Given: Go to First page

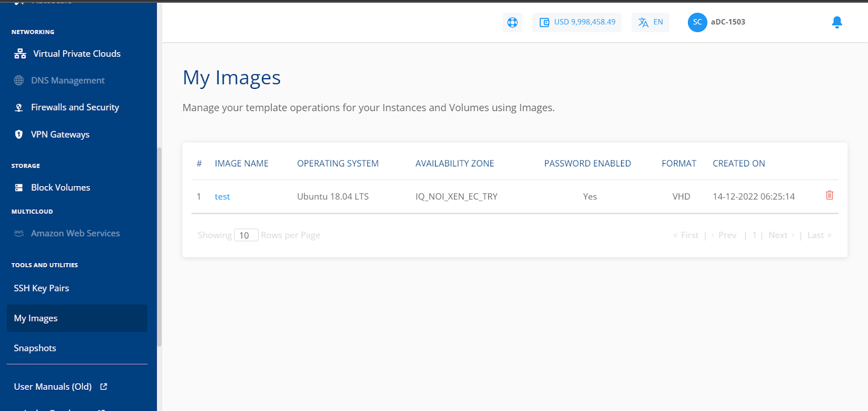Looking at the screenshot, I should pyautogui.click(x=686, y=235).
